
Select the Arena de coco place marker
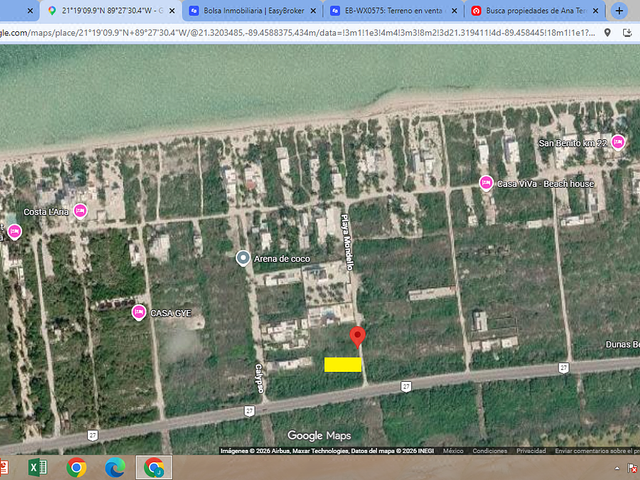243,258
